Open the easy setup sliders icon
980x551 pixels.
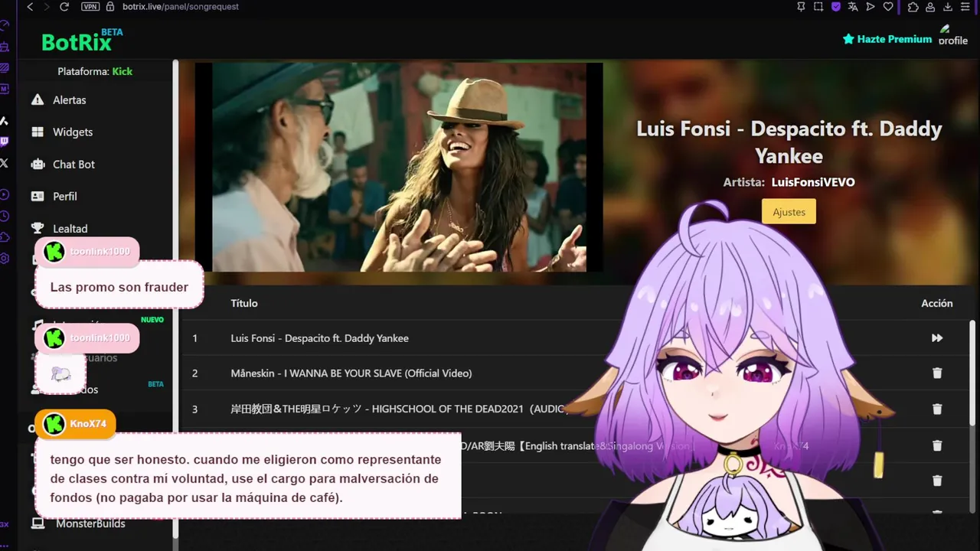pyautogui.click(x=966, y=7)
